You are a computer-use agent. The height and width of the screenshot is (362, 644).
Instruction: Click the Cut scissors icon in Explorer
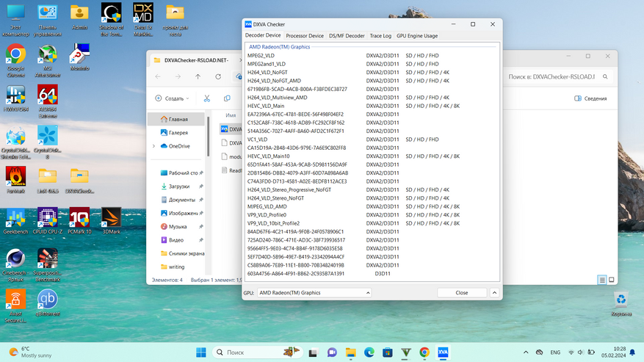pos(207,98)
